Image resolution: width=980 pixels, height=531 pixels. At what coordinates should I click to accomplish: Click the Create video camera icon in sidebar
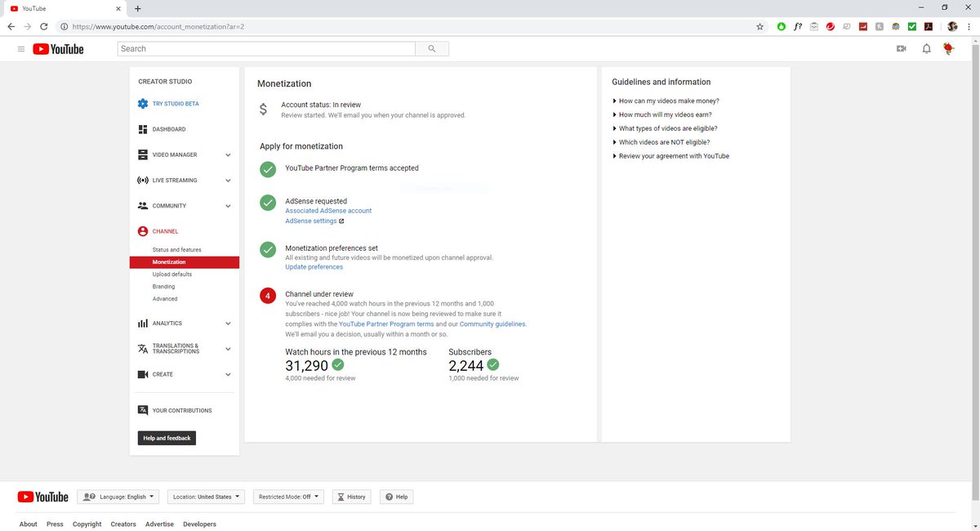(143, 374)
